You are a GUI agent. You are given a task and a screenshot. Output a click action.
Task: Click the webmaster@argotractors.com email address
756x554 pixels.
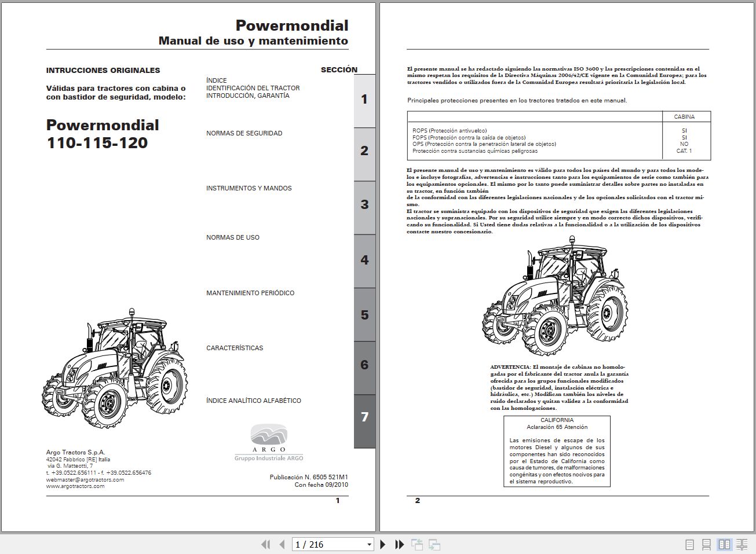pos(85,479)
